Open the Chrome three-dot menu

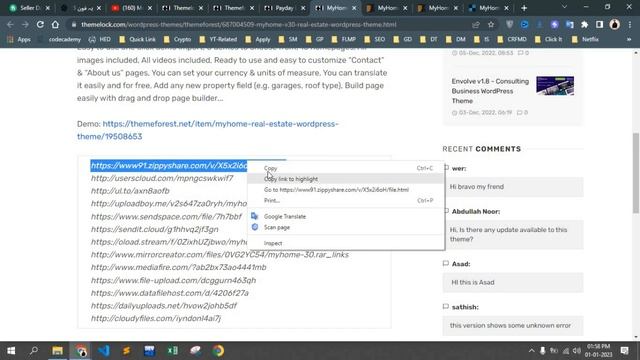[x=631, y=24]
